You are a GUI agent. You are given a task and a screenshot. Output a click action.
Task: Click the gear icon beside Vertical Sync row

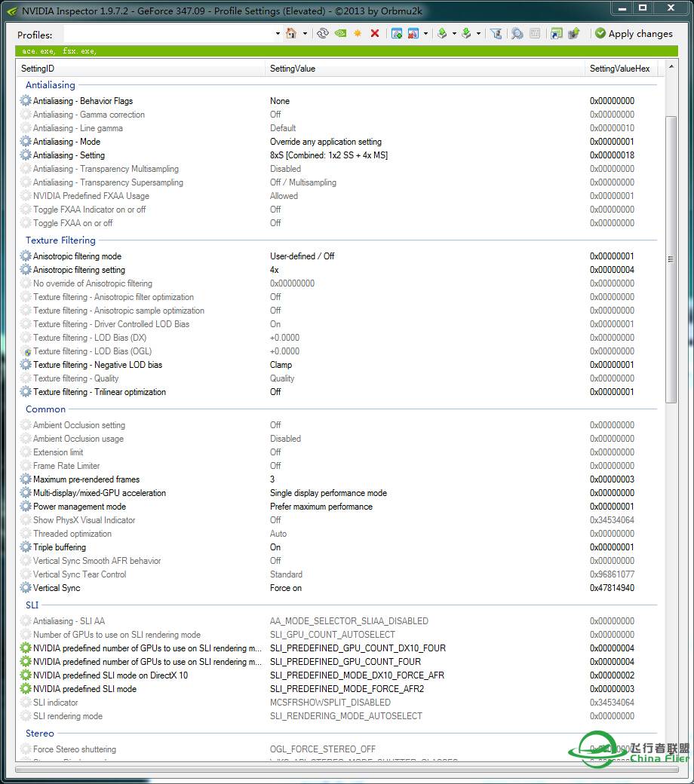tap(26, 587)
